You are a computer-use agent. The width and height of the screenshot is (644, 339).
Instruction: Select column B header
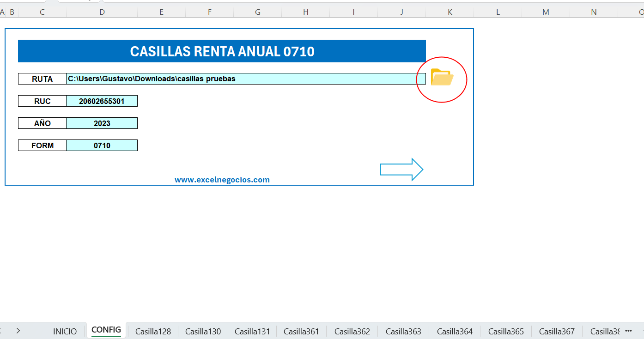point(12,12)
